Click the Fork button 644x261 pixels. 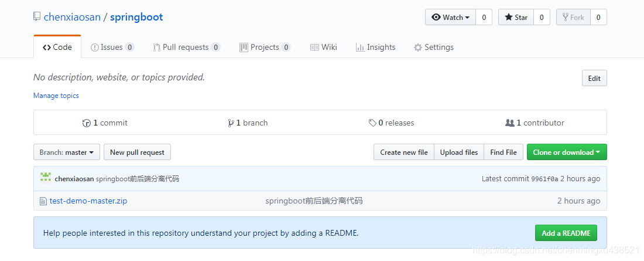click(573, 17)
